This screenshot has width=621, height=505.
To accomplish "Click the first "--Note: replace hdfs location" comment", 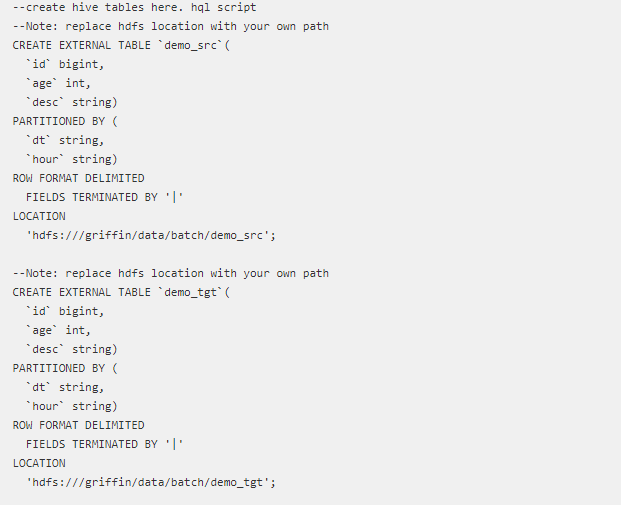I will coord(170,26).
